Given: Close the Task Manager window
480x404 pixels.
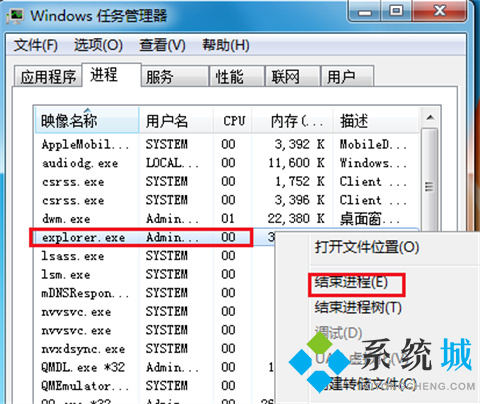Looking at the screenshot, I should click(439, 12).
